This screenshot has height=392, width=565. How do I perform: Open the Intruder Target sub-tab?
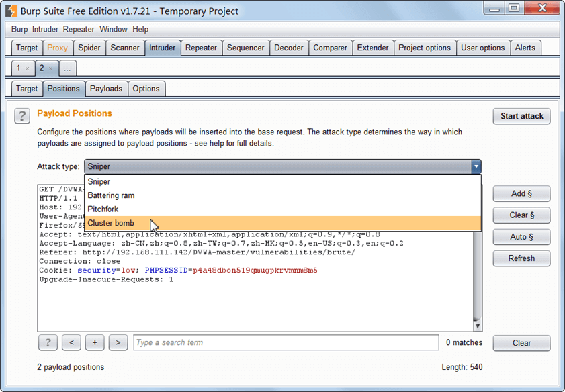tap(27, 89)
